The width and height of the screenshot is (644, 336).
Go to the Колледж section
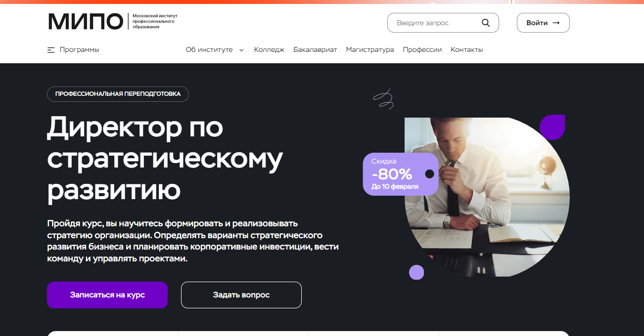click(x=269, y=50)
